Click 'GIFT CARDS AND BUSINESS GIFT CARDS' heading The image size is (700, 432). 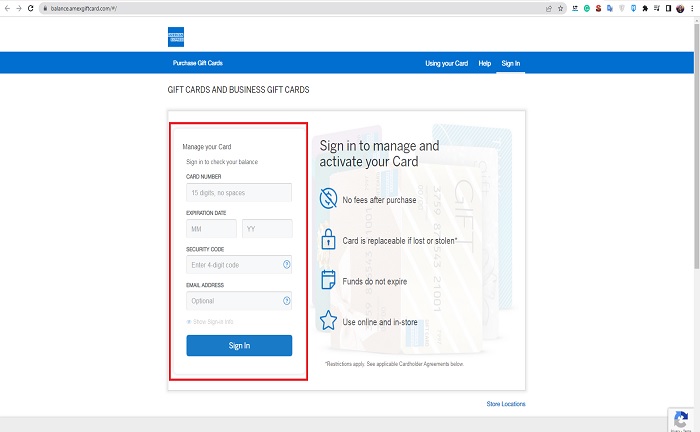pos(238,90)
